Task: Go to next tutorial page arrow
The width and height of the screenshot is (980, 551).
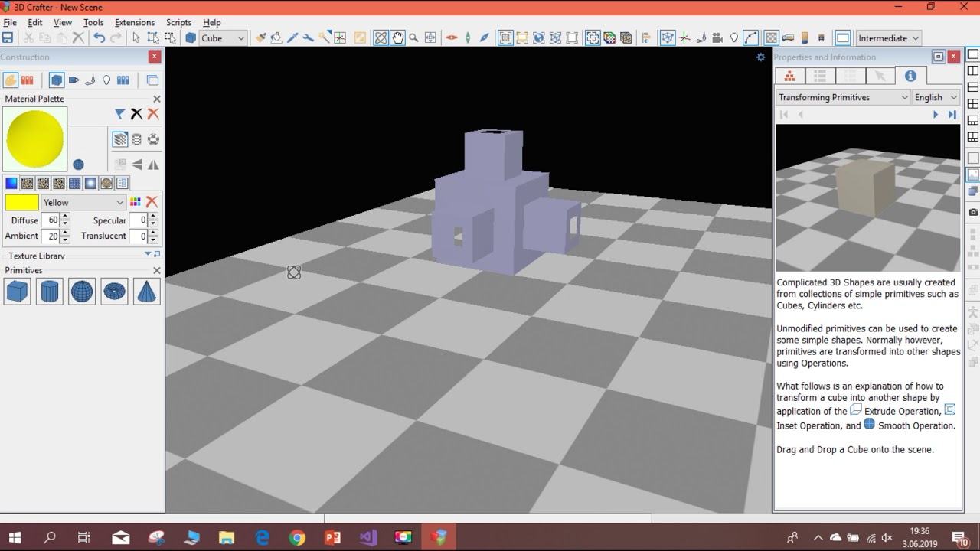Action: (935, 115)
